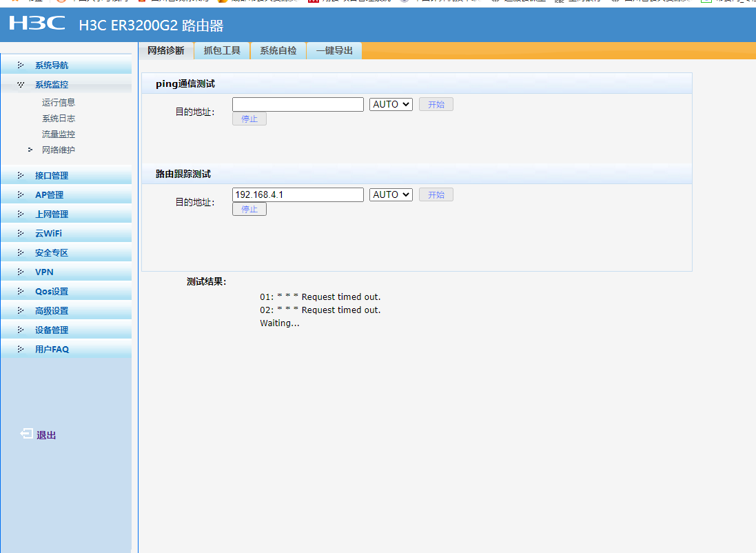
Task: Expand the 系统导航 menu section
Action: coord(66,65)
